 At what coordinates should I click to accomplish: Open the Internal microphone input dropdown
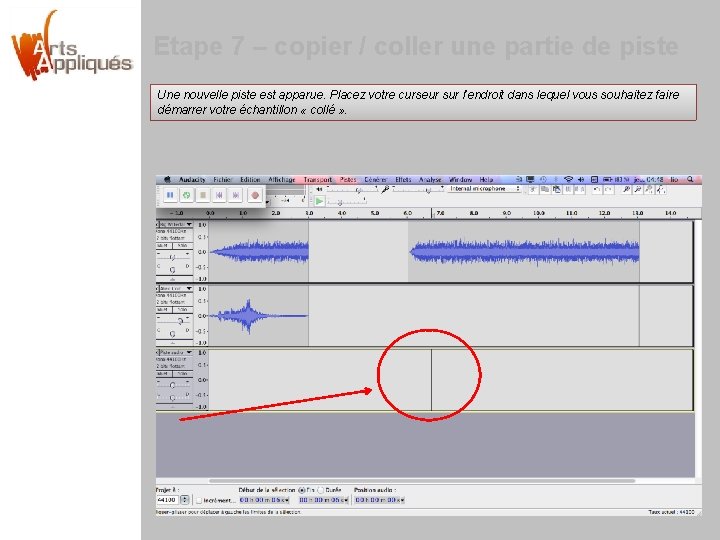point(484,189)
